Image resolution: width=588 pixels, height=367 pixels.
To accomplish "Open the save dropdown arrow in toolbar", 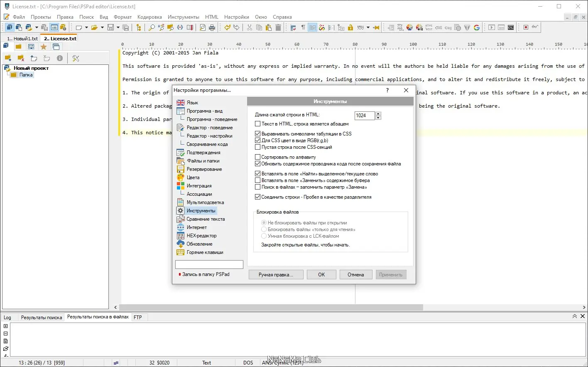I will pyautogui.click(x=118, y=27).
